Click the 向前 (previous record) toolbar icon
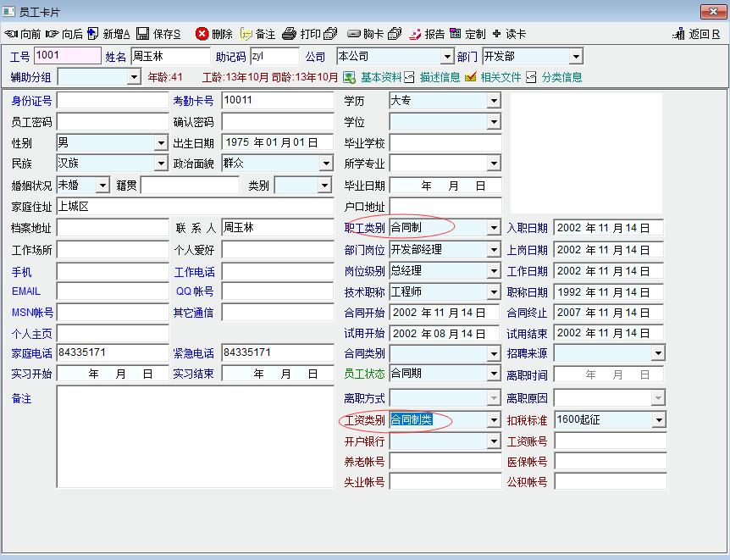The image size is (730, 560). tap(12, 34)
